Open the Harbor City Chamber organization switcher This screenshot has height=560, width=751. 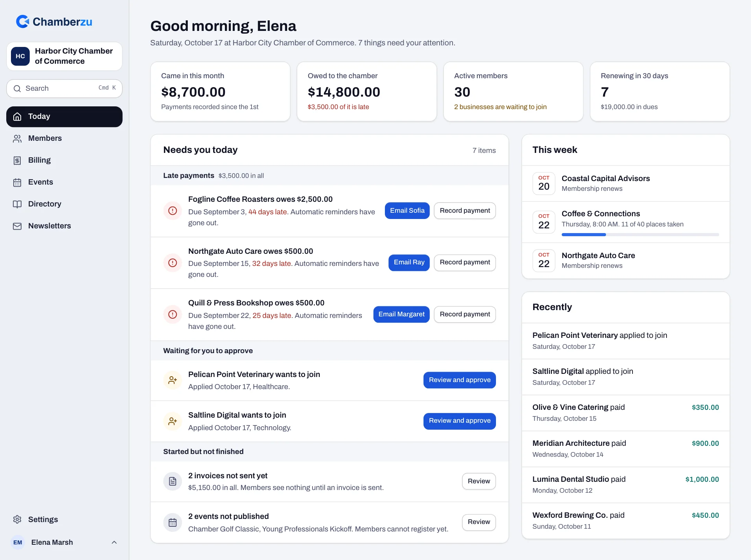coord(64,56)
